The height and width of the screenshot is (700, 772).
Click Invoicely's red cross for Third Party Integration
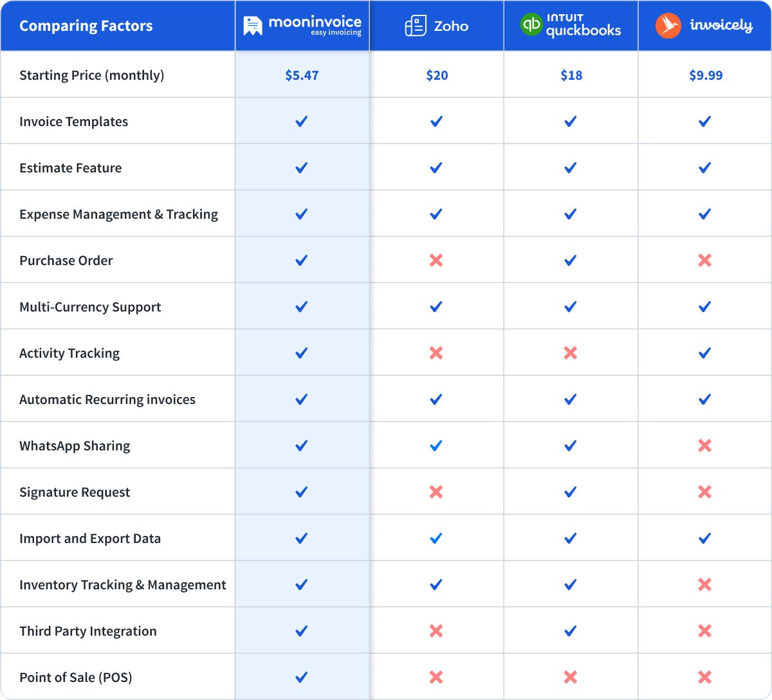[705, 631]
